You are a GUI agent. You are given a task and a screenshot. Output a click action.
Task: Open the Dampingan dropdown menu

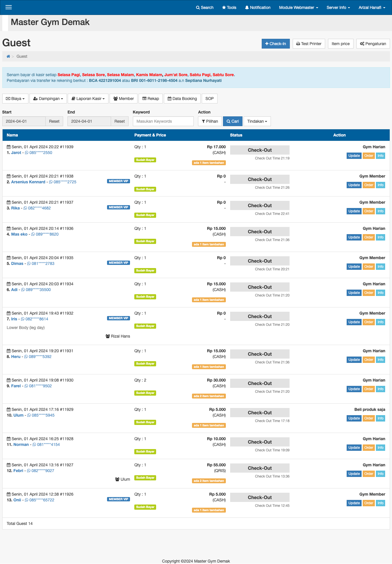point(48,99)
